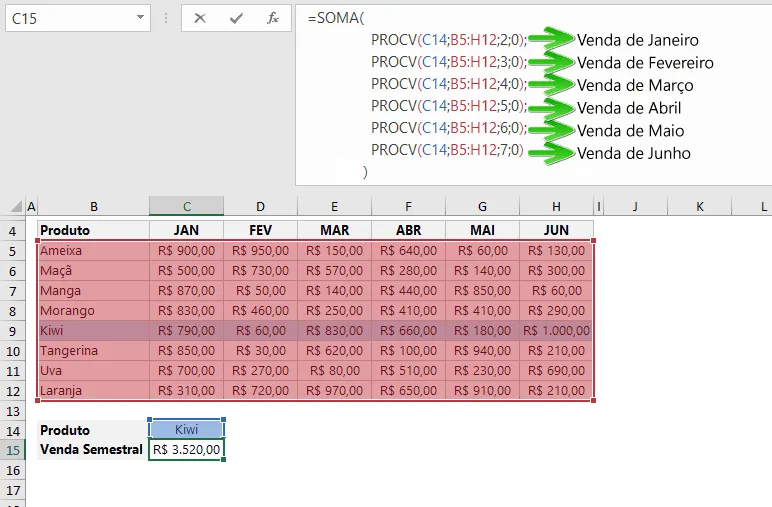Select cell C14 containing Kiwi
The image size is (772, 507).
pyautogui.click(x=187, y=430)
